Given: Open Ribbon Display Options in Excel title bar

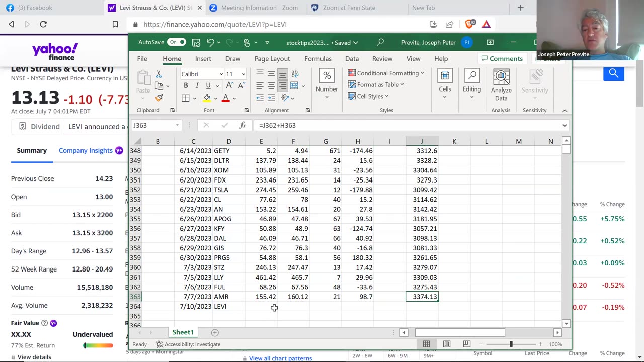Looking at the screenshot, I should click(490, 42).
